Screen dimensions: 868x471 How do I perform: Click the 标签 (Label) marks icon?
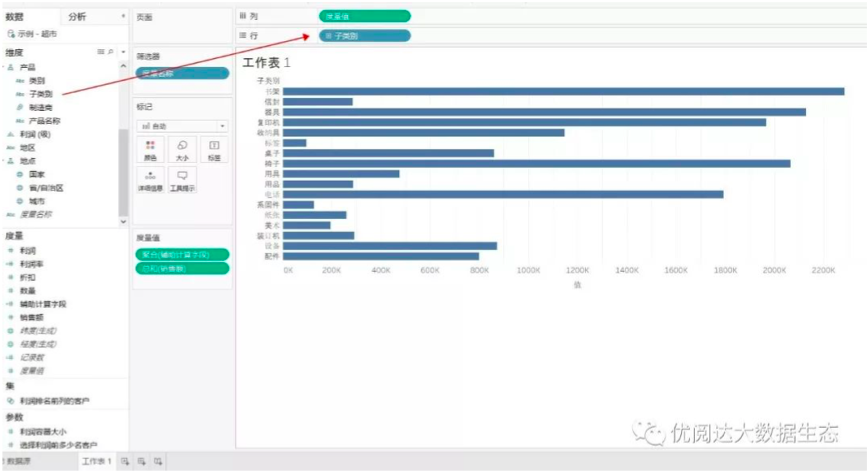[x=213, y=149]
